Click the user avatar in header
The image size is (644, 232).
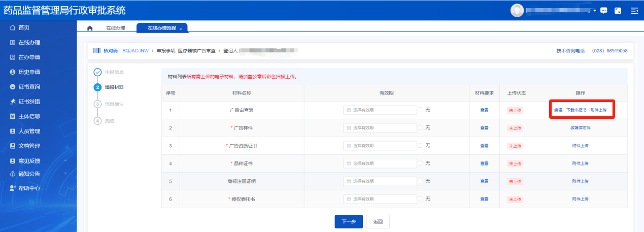coord(517,10)
